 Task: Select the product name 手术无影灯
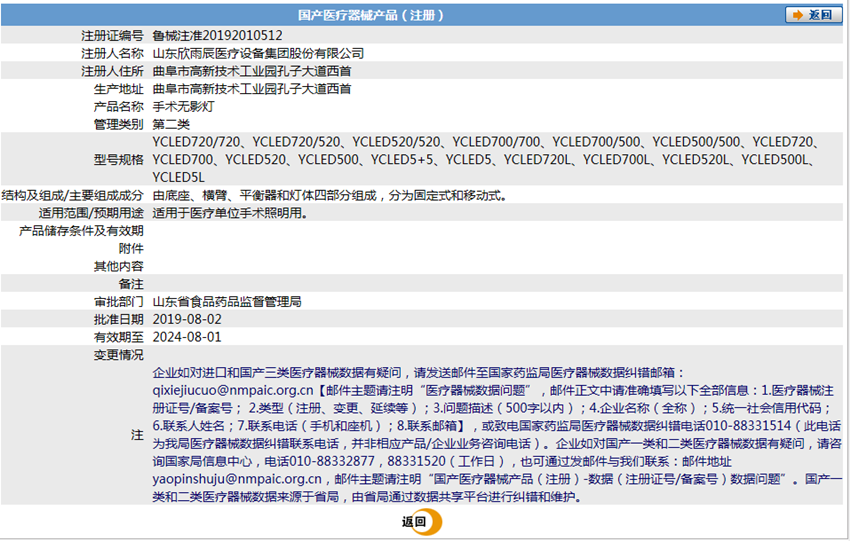(x=183, y=107)
